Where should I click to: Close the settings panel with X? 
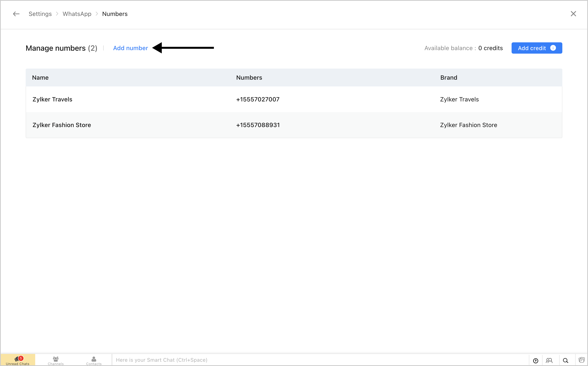pyautogui.click(x=573, y=14)
